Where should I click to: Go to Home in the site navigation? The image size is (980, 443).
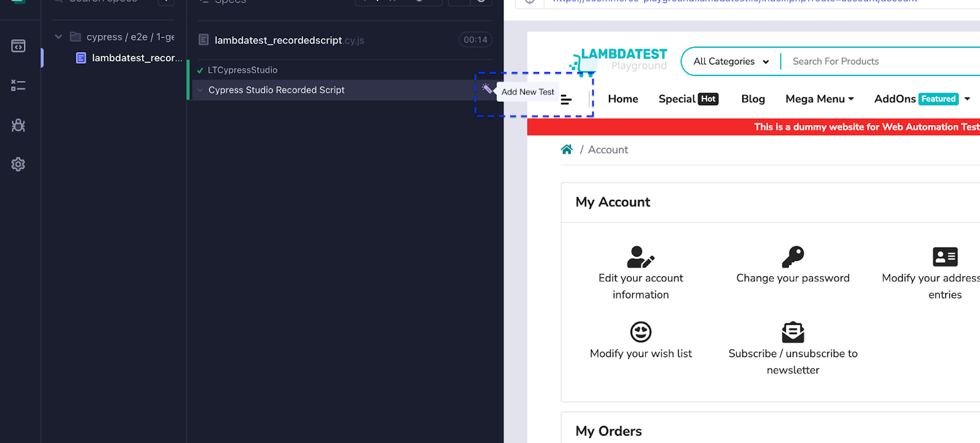[x=623, y=99]
